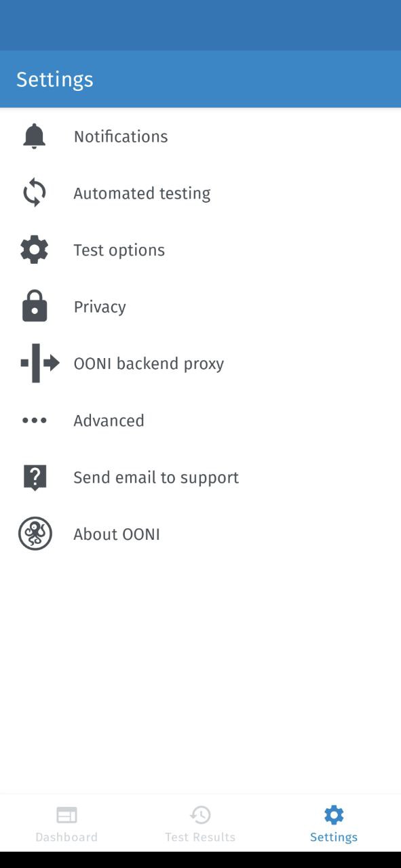401x868 pixels.
Task: Tap the OONI backend proxy arrow icon
Action: tap(40, 363)
